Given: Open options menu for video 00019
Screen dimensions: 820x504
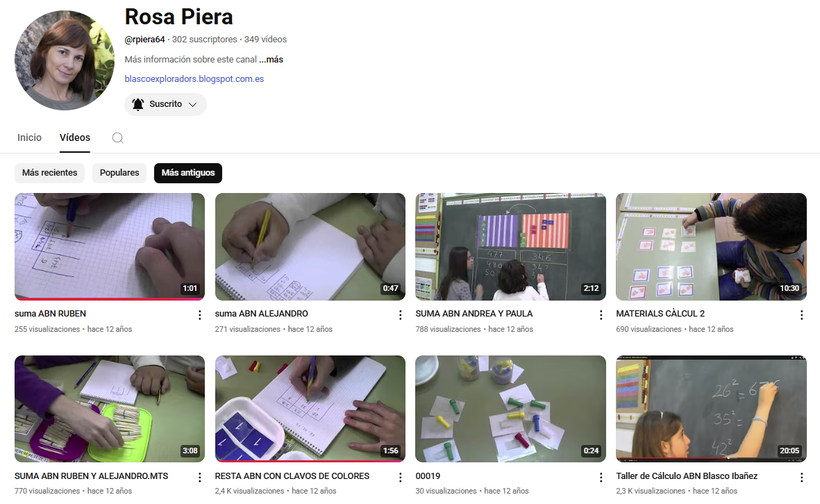Looking at the screenshot, I should [601, 478].
